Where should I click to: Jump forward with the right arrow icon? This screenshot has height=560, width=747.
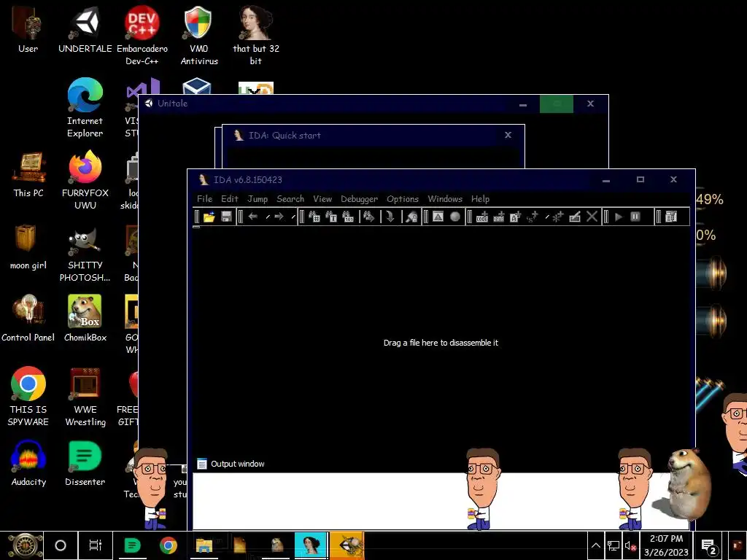click(x=279, y=217)
